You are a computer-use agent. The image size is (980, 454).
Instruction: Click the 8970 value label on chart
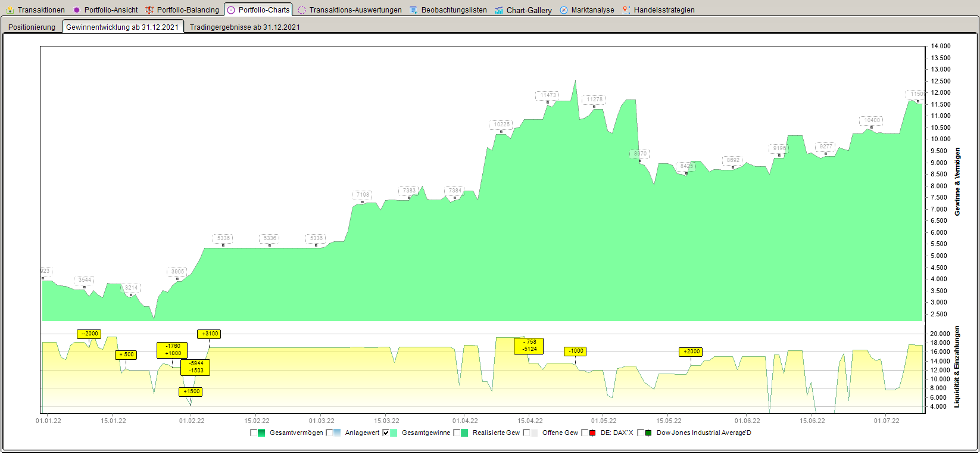[640, 154]
